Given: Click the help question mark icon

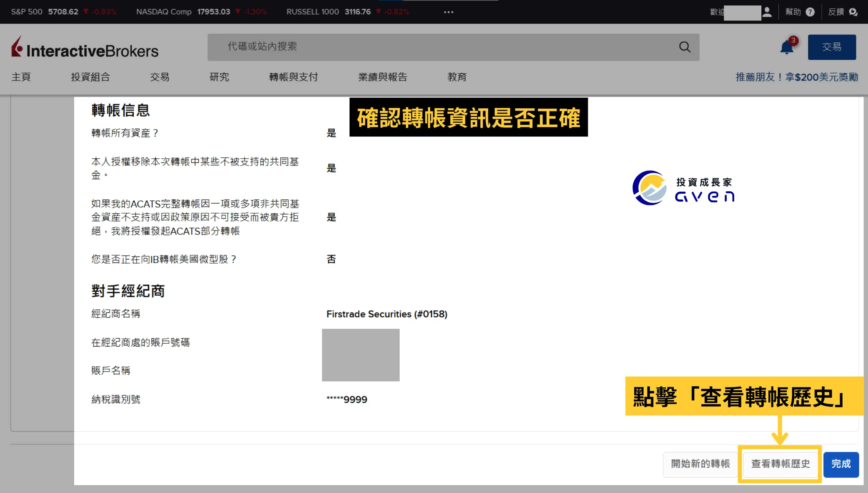Looking at the screenshot, I should [810, 12].
